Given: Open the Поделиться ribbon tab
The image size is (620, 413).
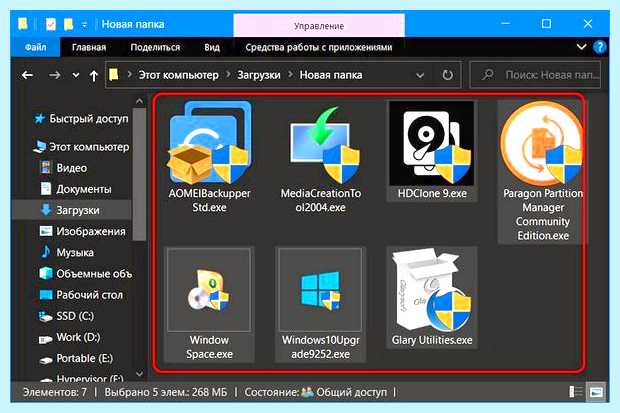Looking at the screenshot, I should (x=155, y=47).
